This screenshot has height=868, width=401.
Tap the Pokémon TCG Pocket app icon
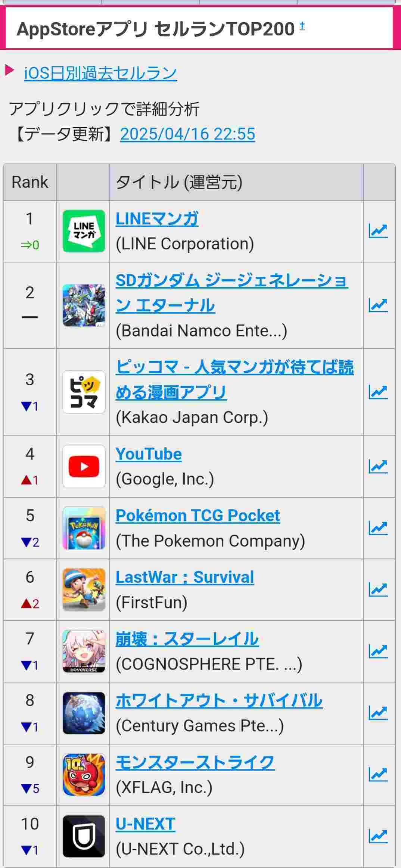[84, 528]
